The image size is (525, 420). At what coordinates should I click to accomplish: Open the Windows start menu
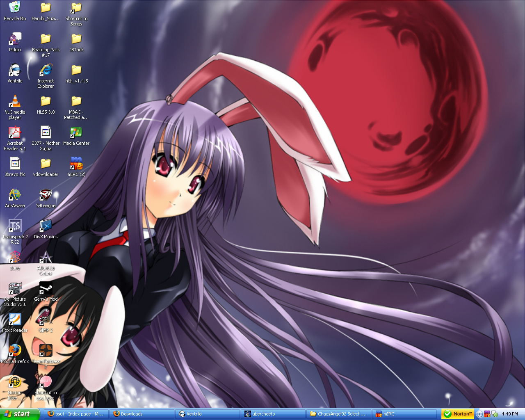(x=20, y=414)
